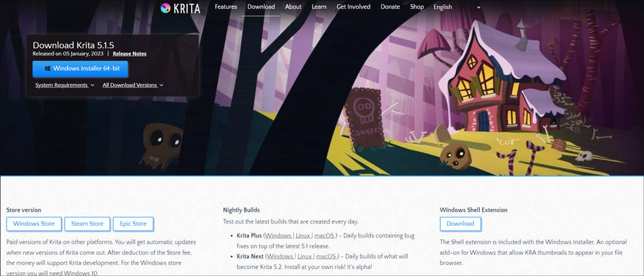Open the Learn menu item
Screen dimensions: 644x276
tap(319, 6)
